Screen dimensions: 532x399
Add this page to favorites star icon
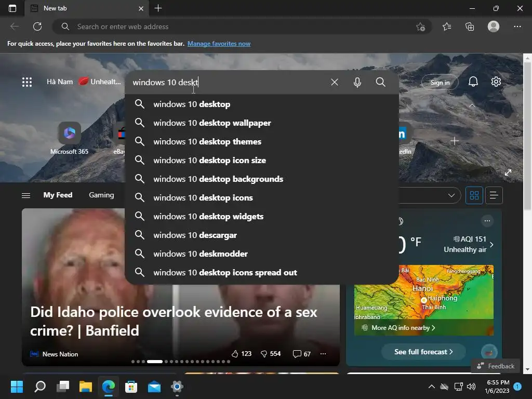click(421, 27)
